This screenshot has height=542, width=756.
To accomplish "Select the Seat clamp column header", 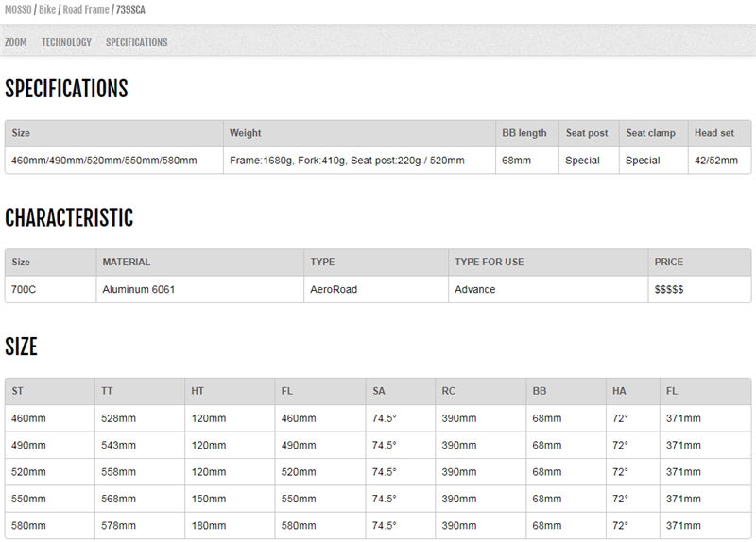I will [653, 133].
